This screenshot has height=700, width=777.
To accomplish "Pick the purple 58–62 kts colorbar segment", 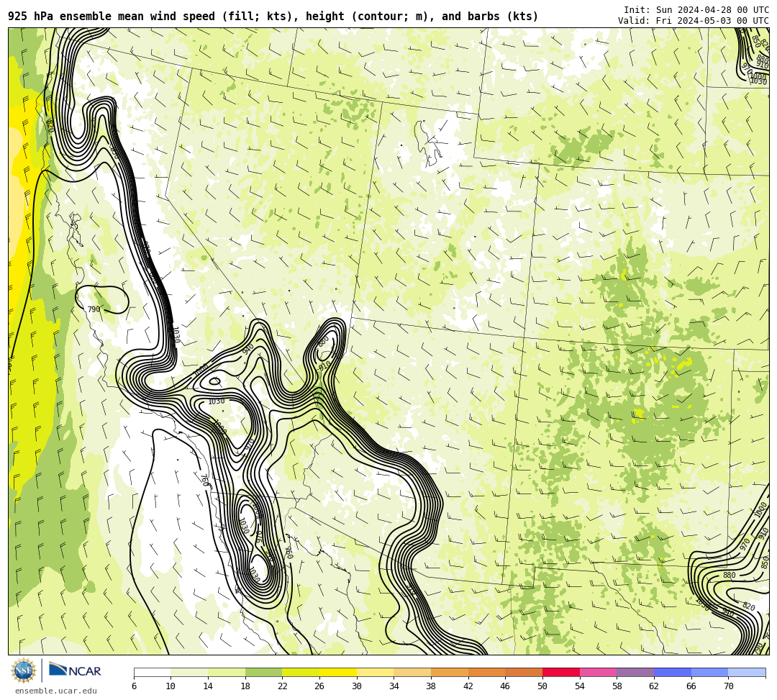I will [635, 673].
